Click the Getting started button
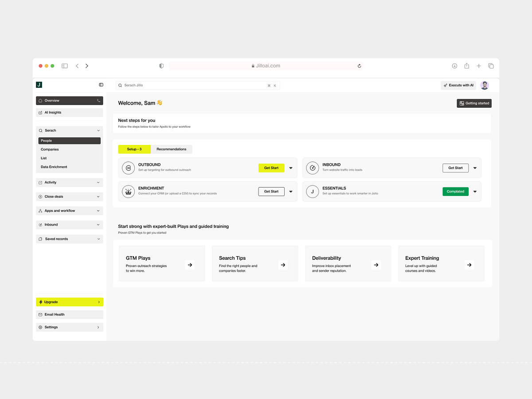The width and height of the screenshot is (532, 399). [474, 103]
